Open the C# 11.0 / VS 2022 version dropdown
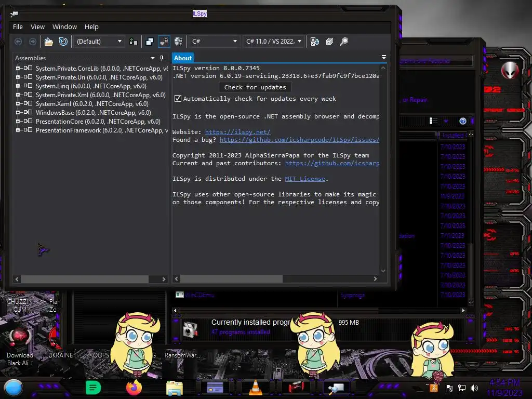The image size is (532, 399). tap(273, 42)
